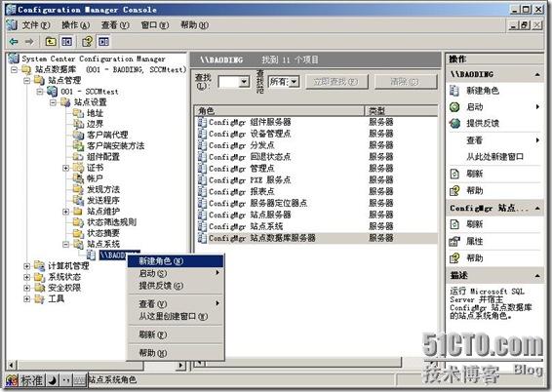This screenshot has width=552, height=392.
Task: Sort by the 角色 column header
Action: click(280, 111)
